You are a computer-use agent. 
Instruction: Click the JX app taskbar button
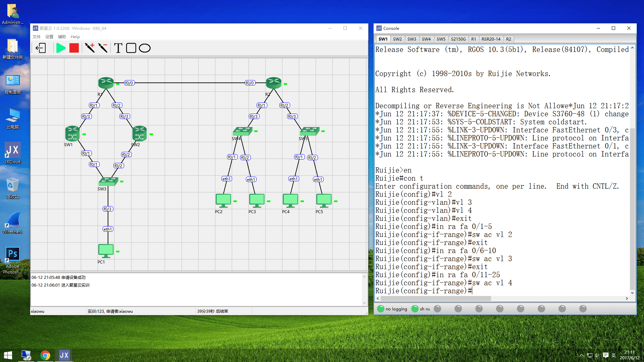(x=64, y=355)
